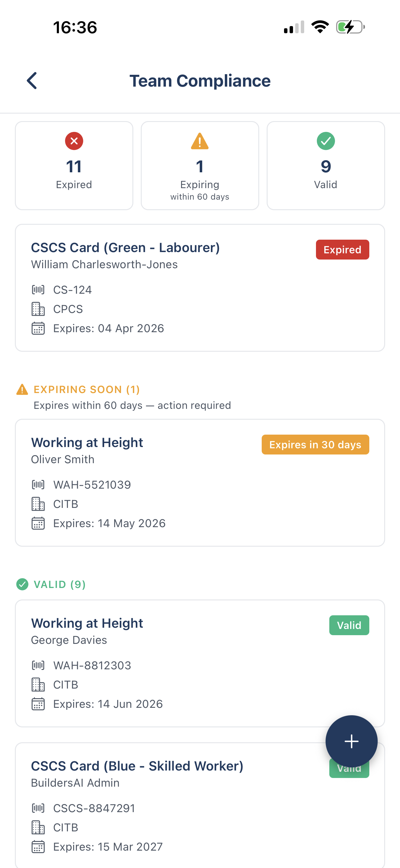Go back using the back chevron
The image size is (400, 868).
click(32, 80)
